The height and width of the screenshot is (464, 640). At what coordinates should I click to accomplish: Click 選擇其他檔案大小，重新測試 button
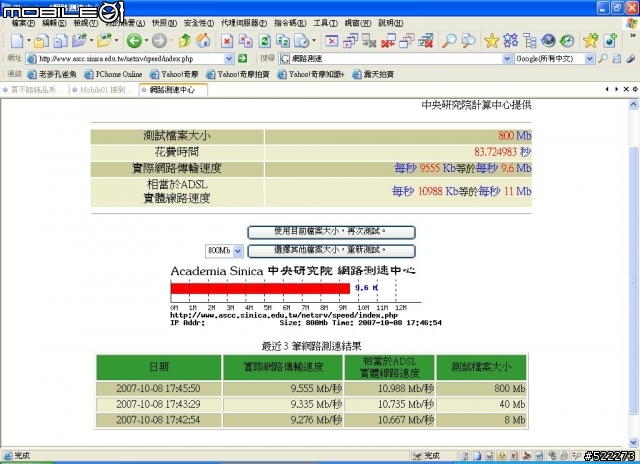pyautogui.click(x=331, y=251)
